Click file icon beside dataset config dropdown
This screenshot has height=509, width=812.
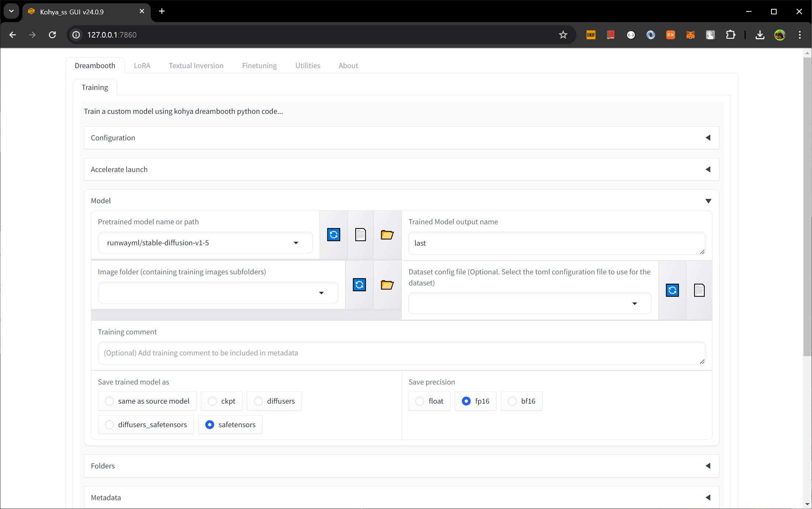click(x=699, y=290)
